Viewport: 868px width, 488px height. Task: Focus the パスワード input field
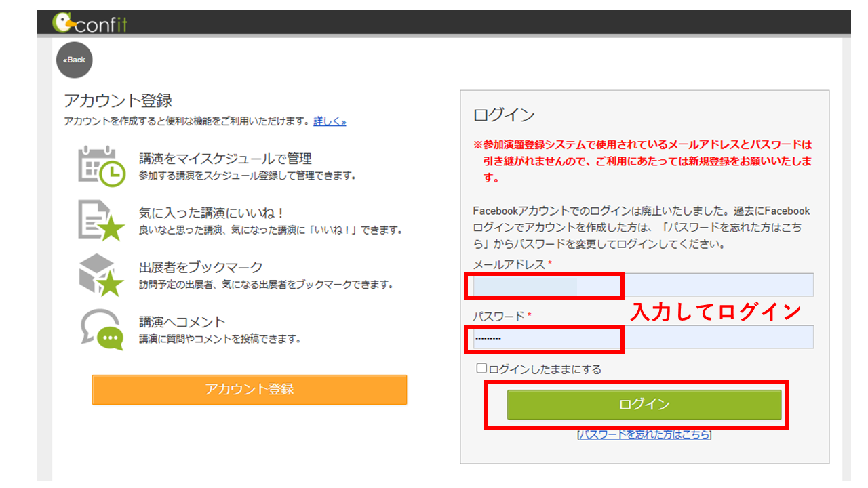642,337
